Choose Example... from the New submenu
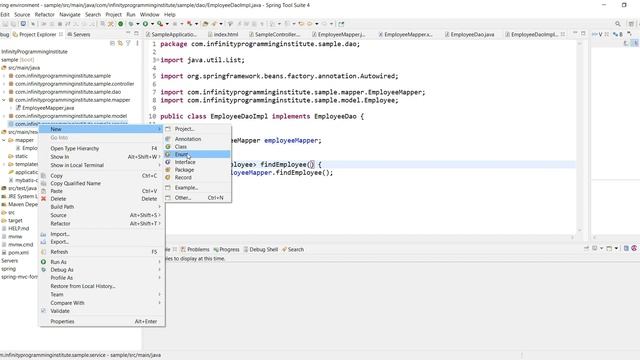The image size is (640, 360). pyautogui.click(x=197, y=188)
